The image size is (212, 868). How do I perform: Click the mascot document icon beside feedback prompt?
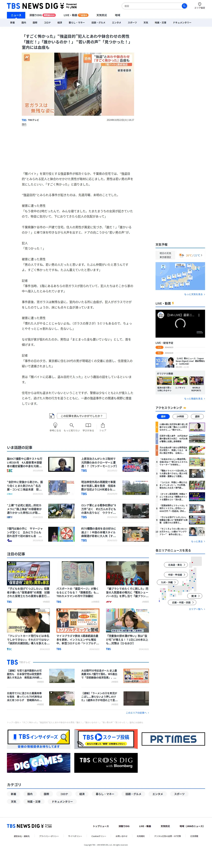pos(52,416)
